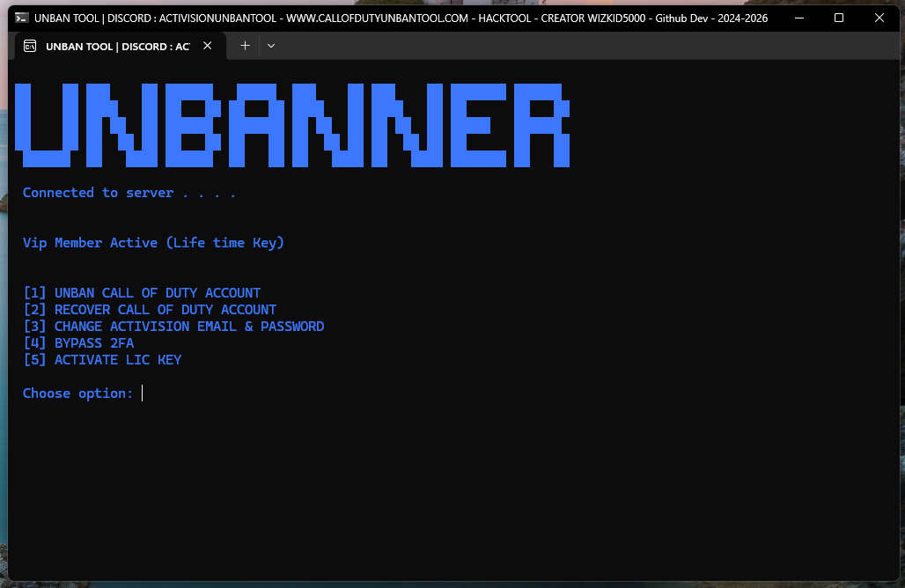Expand the new tab profile dropdown
The image size is (905, 588).
(270, 46)
